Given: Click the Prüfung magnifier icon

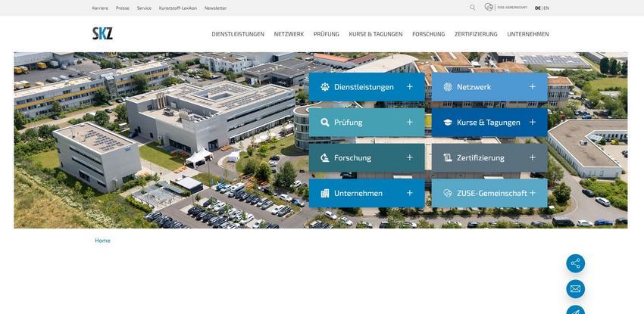Looking at the screenshot, I should pyautogui.click(x=325, y=122).
